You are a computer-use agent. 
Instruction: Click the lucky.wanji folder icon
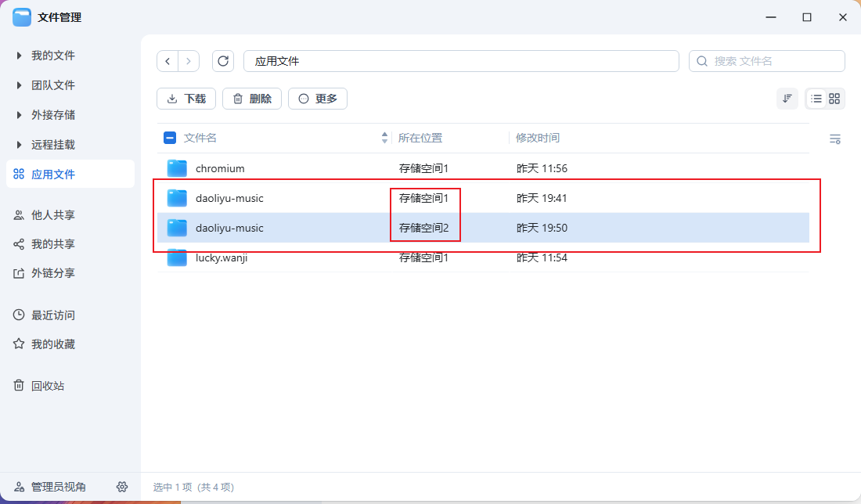pyautogui.click(x=177, y=257)
